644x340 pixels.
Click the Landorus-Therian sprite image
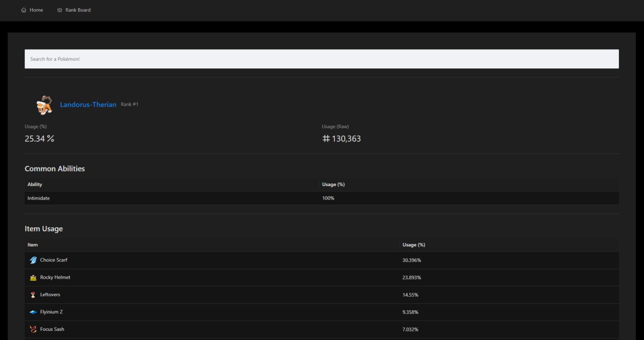pyautogui.click(x=44, y=105)
